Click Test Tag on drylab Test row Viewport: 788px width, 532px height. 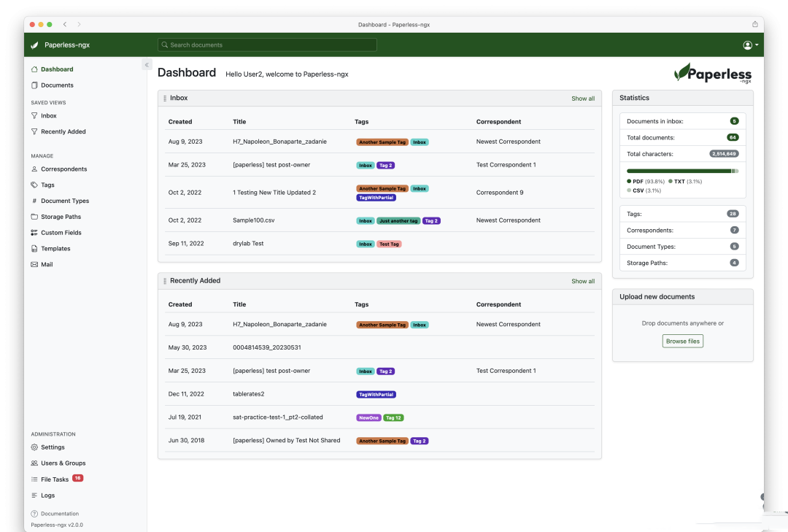tap(389, 244)
